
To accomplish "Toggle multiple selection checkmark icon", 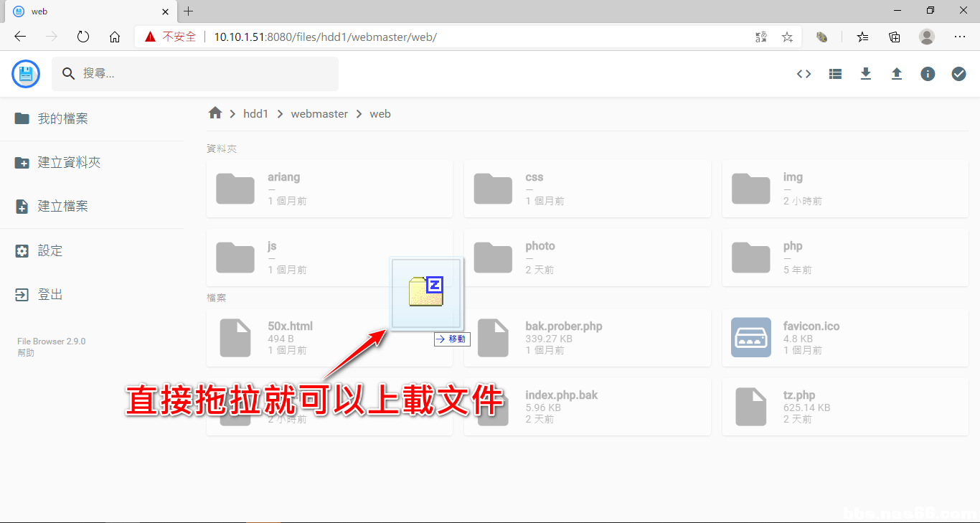I will (958, 74).
